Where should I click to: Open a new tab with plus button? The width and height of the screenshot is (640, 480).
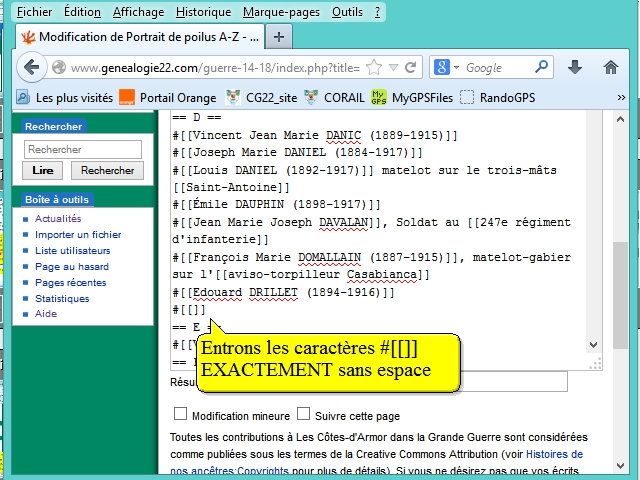[x=279, y=37]
